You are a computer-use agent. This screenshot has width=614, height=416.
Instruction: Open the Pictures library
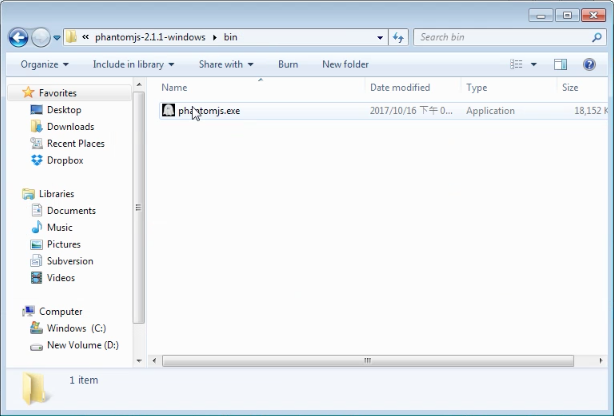pyautogui.click(x=64, y=244)
